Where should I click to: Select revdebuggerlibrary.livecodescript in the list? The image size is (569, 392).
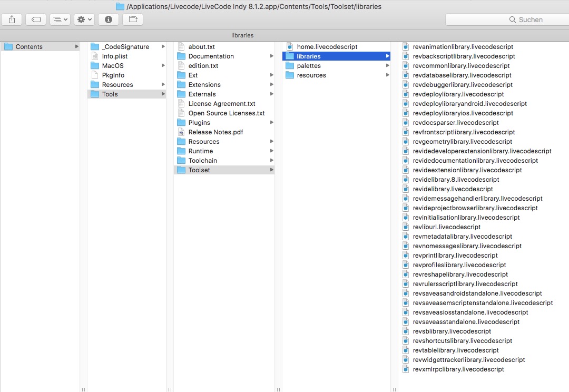pos(462,85)
